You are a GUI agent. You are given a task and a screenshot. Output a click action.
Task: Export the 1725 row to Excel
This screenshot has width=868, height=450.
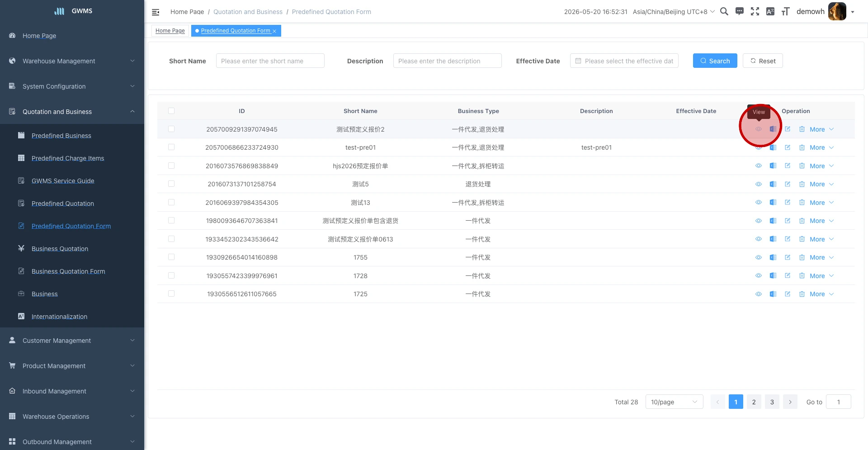pyautogui.click(x=773, y=294)
